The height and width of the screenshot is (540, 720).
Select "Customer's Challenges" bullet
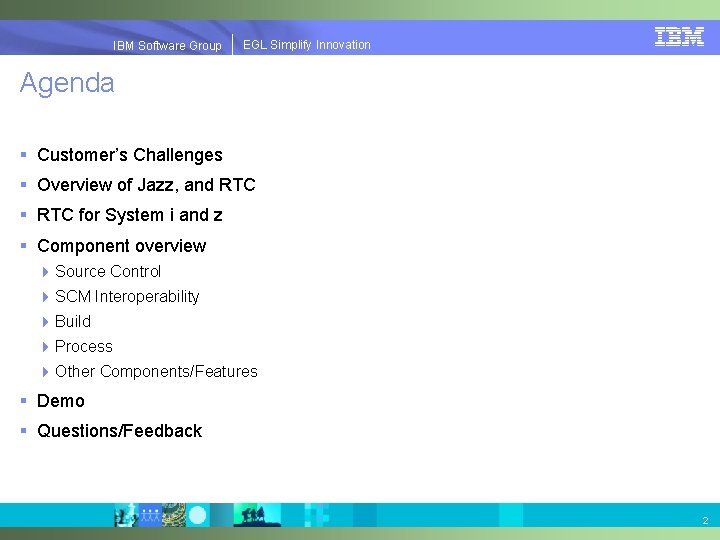pyautogui.click(x=130, y=155)
